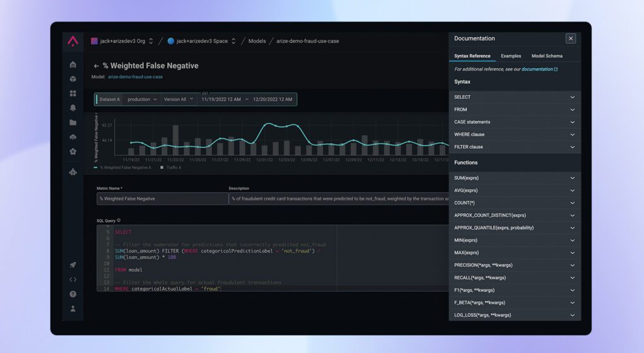Screen dimensions: 644x353
Task: Open the documentation external link
Action: pyautogui.click(x=539, y=69)
